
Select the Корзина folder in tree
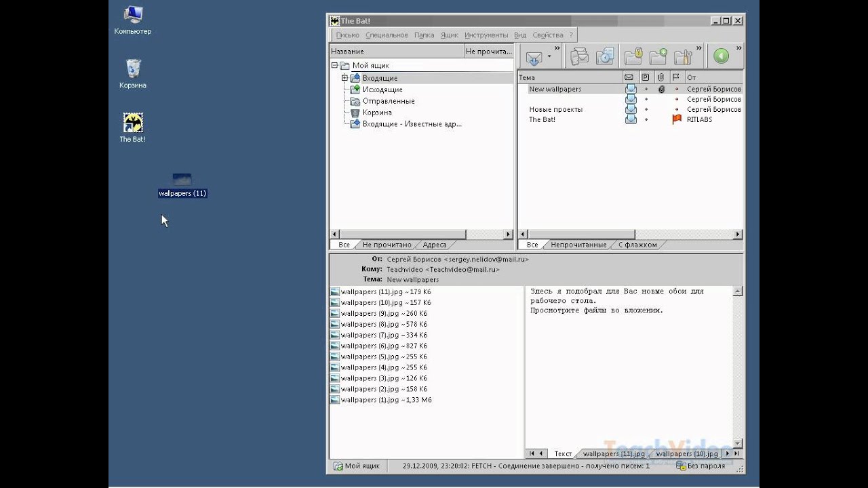[x=377, y=113]
